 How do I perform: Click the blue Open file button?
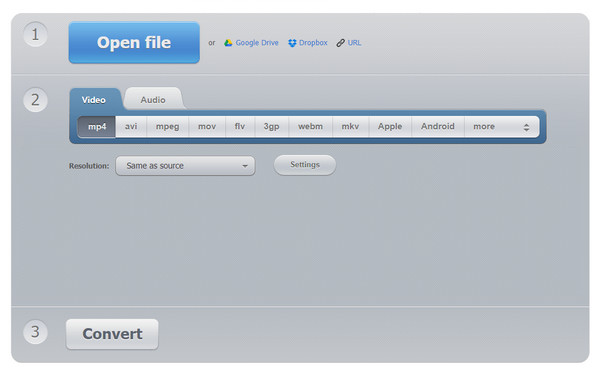(x=134, y=42)
